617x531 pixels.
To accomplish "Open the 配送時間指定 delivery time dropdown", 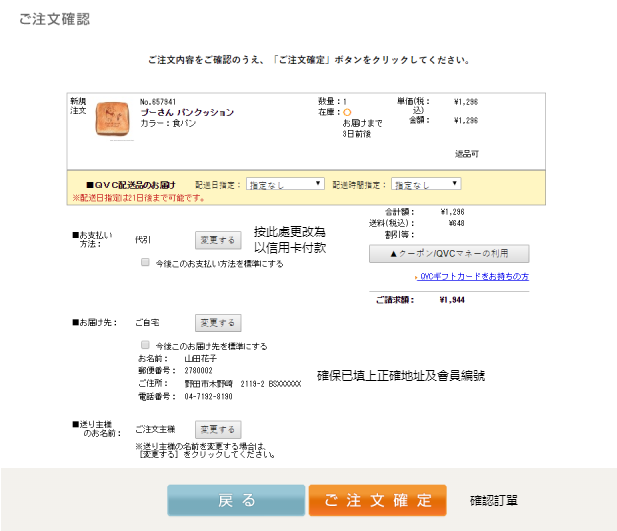I will (x=426, y=184).
